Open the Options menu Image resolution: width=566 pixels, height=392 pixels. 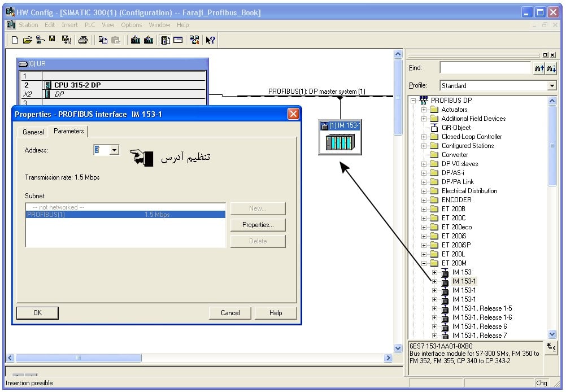[132, 25]
